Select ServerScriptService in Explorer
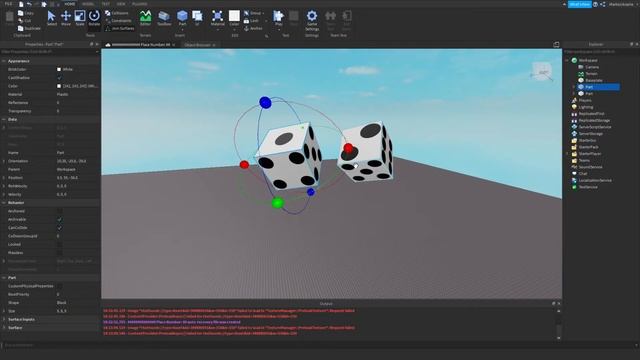The width and height of the screenshot is (640, 360). tap(595, 127)
